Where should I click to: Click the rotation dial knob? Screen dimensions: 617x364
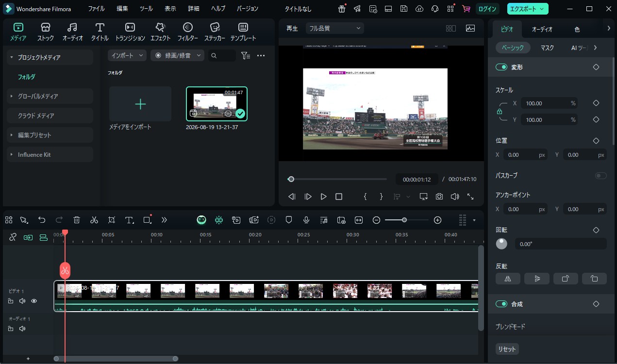pos(501,244)
